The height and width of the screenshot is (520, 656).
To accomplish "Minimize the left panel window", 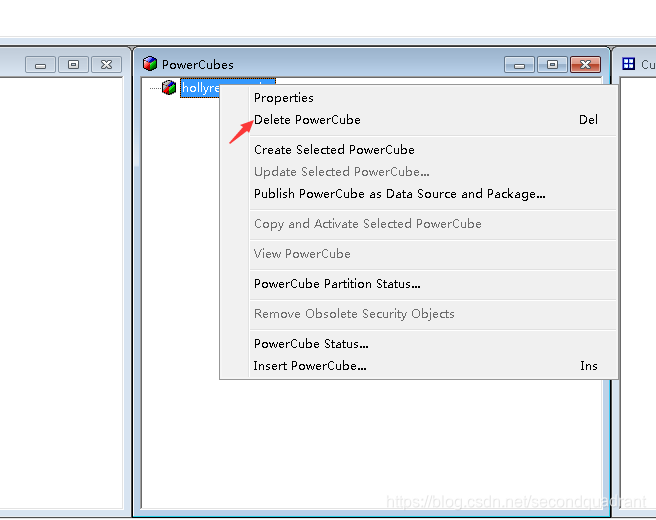I will 40,65.
